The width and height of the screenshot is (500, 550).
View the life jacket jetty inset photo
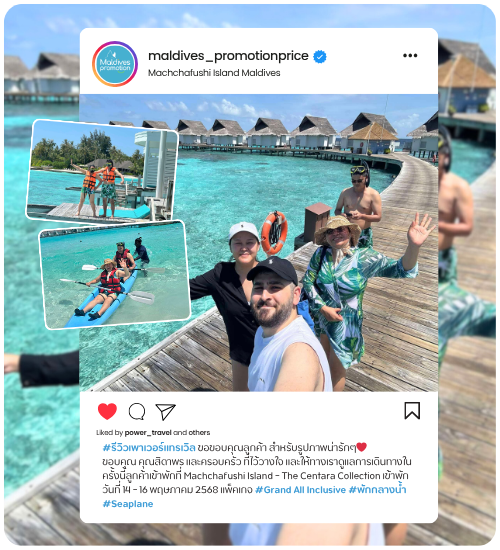[102, 172]
